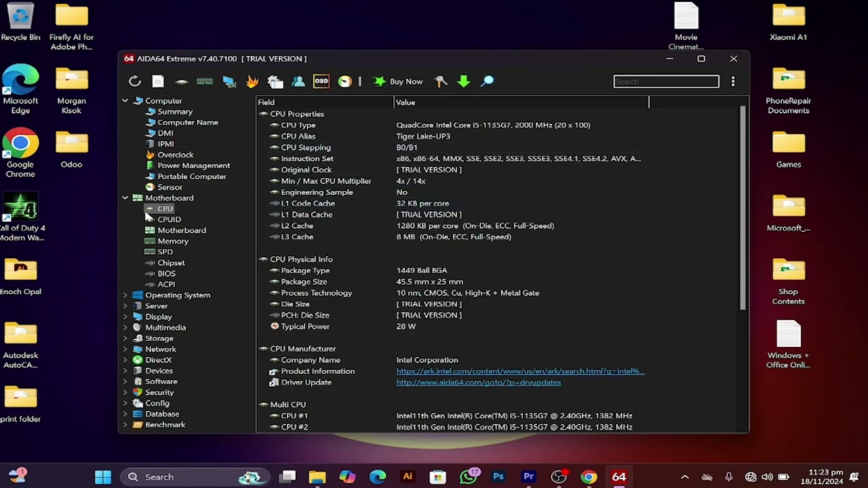Viewport: 868px width, 488px height.
Task: Expand the Operating System node
Action: pyautogui.click(x=125, y=296)
